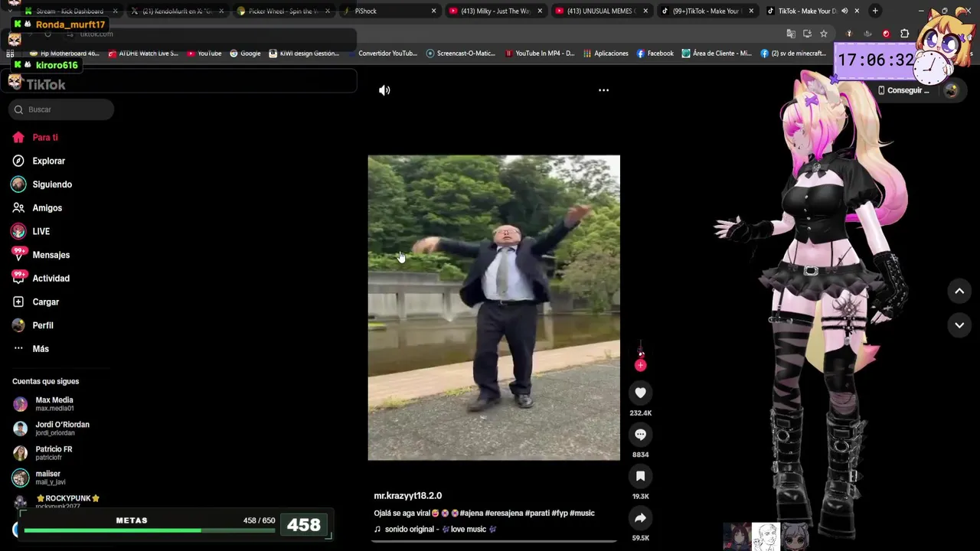Screen dimensions: 980x551
Task: Click the translate page icon in address bar
Action: [x=791, y=34]
